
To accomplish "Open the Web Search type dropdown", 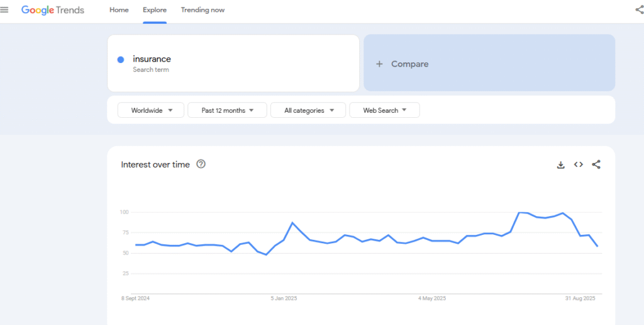I will pyautogui.click(x=384, y=110).
